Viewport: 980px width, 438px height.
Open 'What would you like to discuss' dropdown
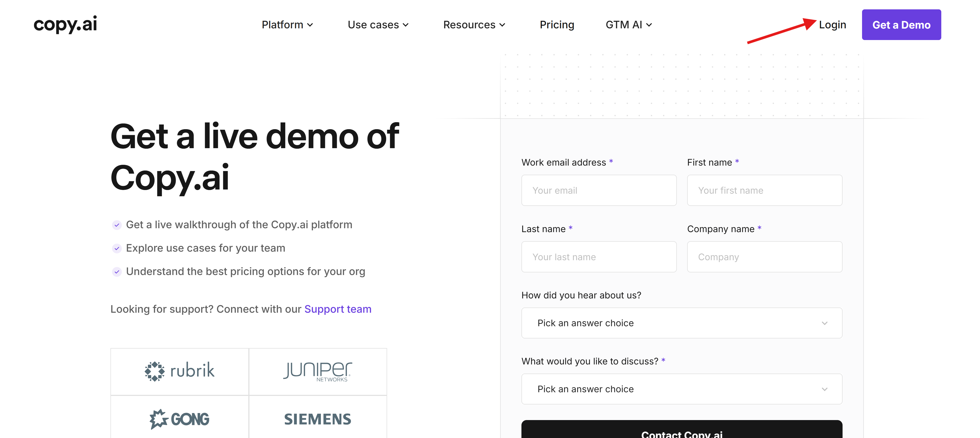[x=681, y=389]
